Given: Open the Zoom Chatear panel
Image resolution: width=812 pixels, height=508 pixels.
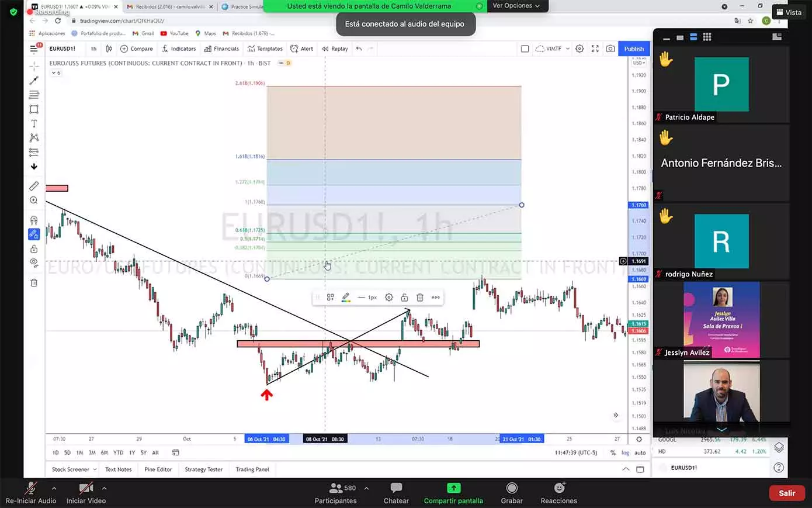Looking at the screenshot, I should point(396,493).
